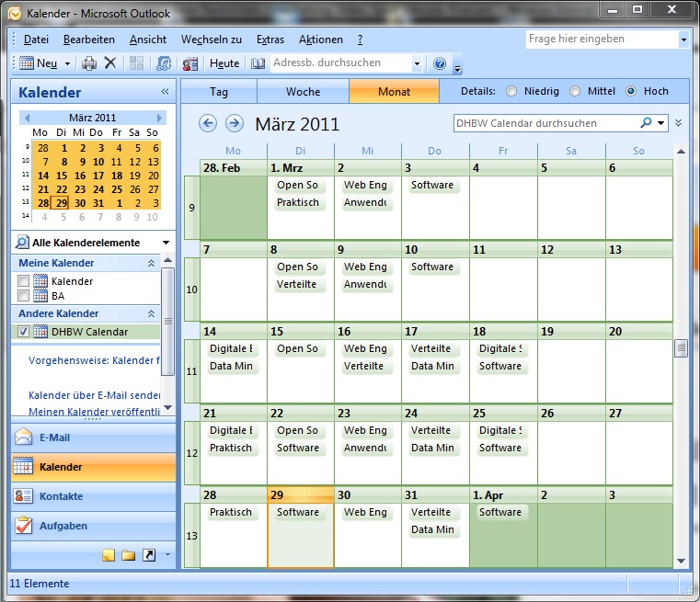Open the Software appointment on March 29
This screenshot has height=602, width=700.
(x=298, y=512)
